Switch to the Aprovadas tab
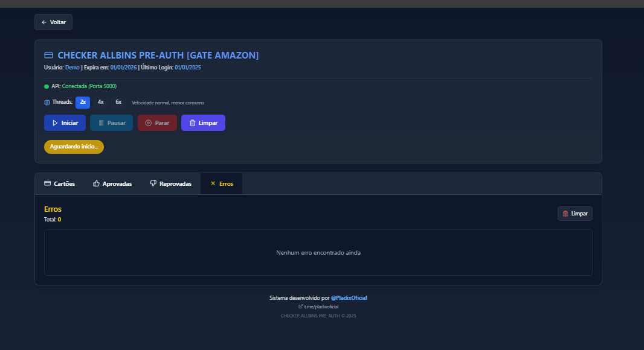Image resolution: width=644 pixels, height=350 pixels. (x=112, y=184)
